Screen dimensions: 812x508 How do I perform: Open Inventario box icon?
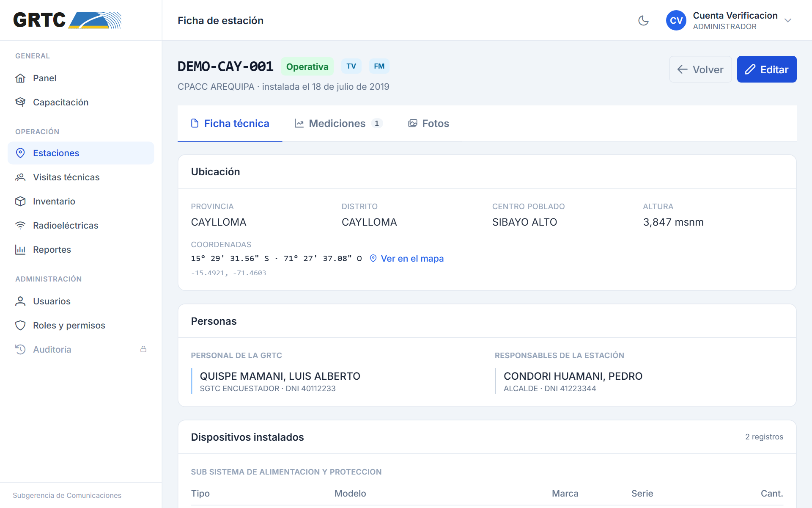coord(20,202)
